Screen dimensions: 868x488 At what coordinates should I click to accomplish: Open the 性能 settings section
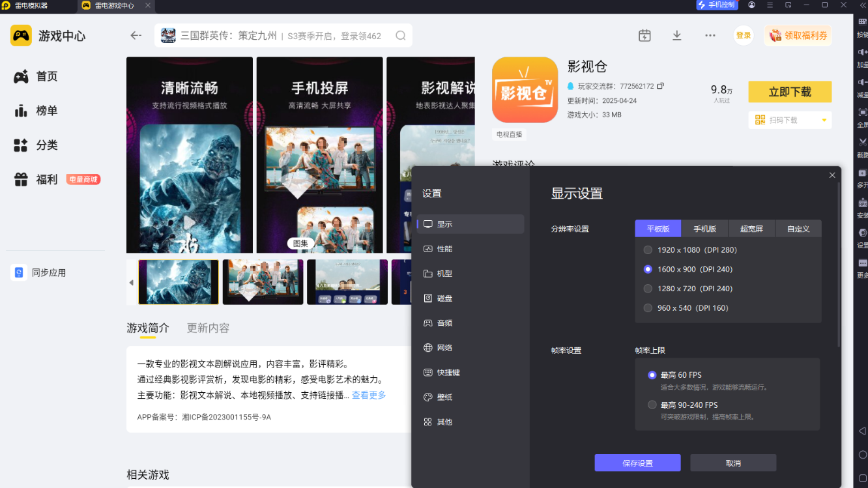pos(444,249)
